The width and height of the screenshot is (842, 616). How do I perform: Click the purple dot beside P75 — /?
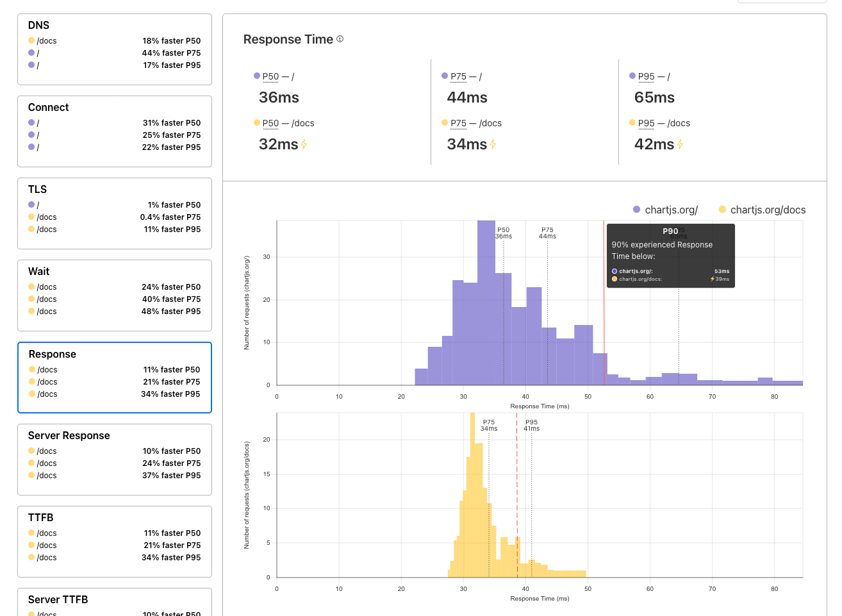(x=445, y=76)
